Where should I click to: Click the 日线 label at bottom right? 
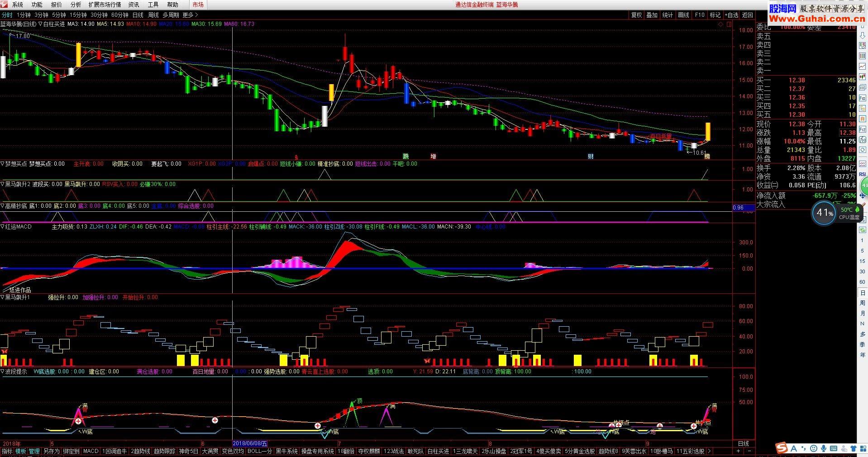(744, 443)
